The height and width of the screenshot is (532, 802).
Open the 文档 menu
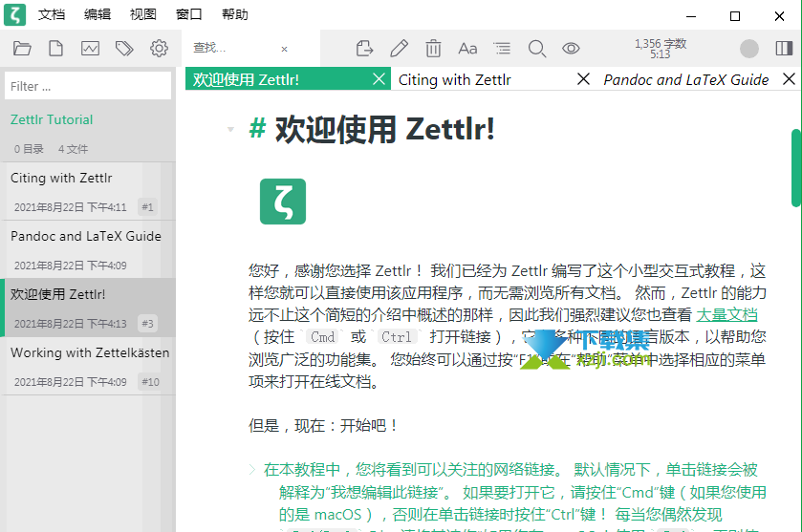click(52, 14)
